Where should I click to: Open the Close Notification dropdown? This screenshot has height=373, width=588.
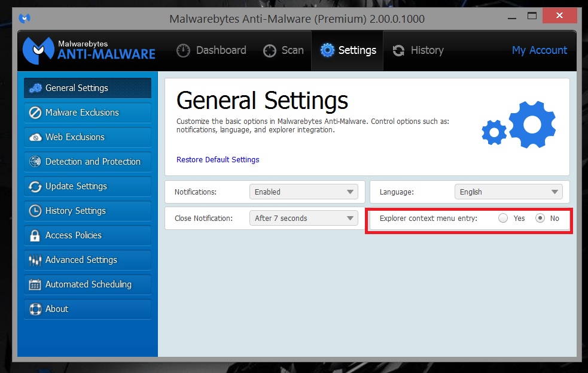[x=304, y=218]
